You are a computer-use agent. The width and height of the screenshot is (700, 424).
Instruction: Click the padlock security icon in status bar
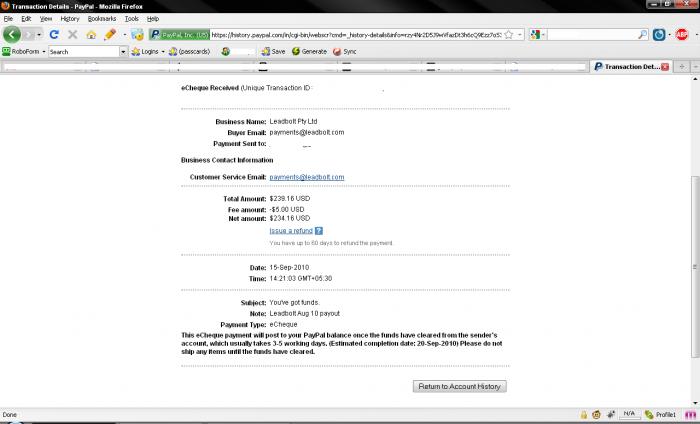click(x=583, y=415)
